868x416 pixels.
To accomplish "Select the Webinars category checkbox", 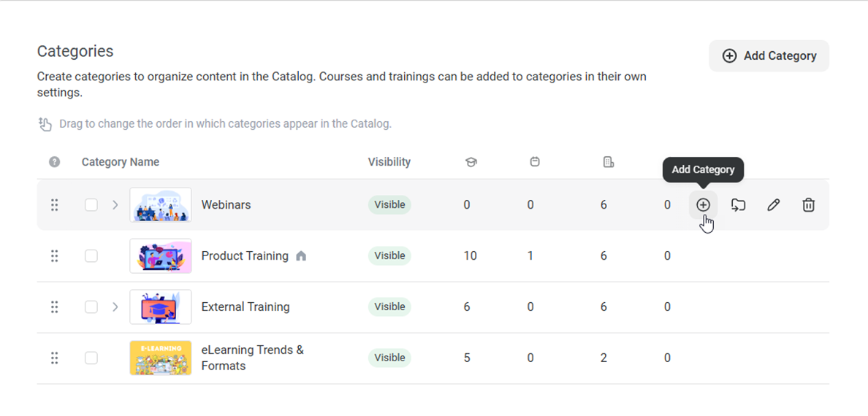I will [91, 205].
